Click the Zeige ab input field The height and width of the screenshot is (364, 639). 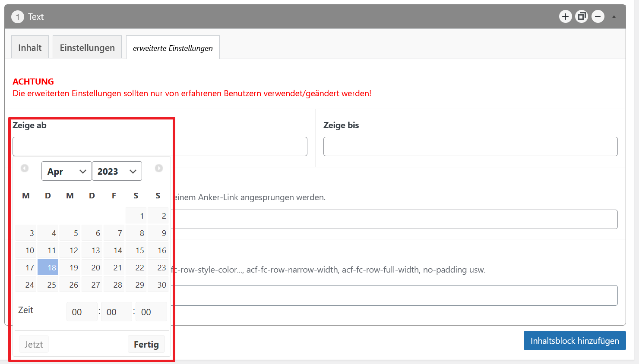coord(160,147)
